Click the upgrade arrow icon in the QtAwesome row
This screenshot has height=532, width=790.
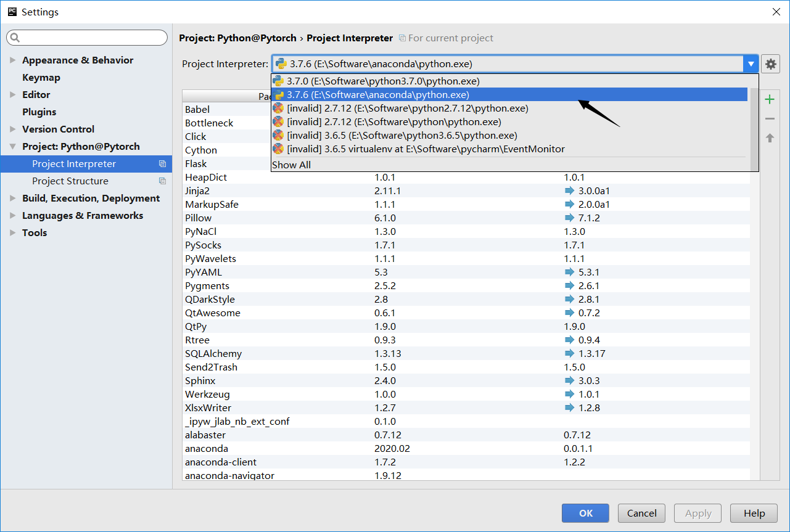point(569,313)
